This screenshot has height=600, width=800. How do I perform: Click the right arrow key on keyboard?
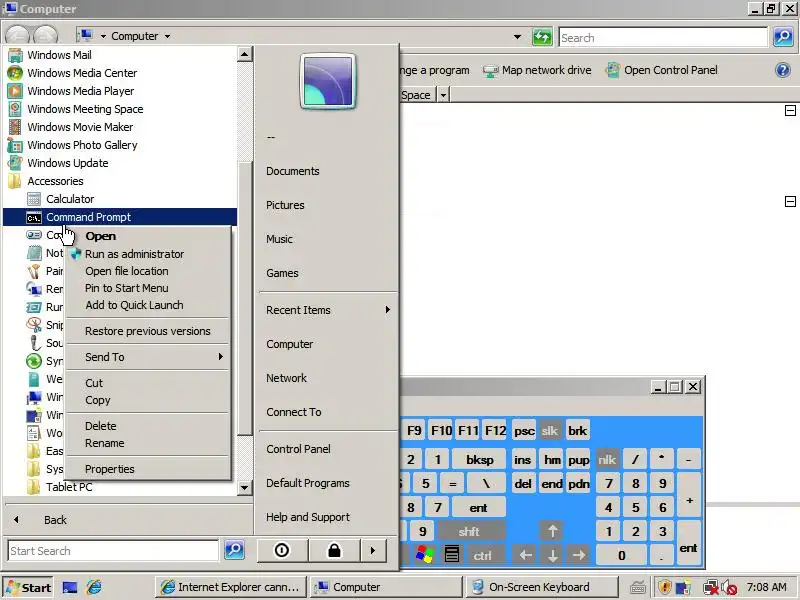[579, 555]
